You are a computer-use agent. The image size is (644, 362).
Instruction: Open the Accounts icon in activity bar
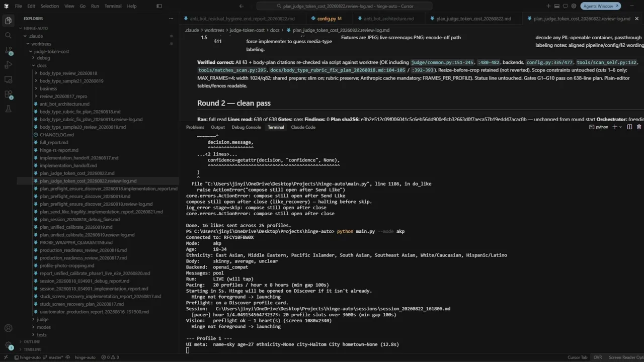[8, 328]
